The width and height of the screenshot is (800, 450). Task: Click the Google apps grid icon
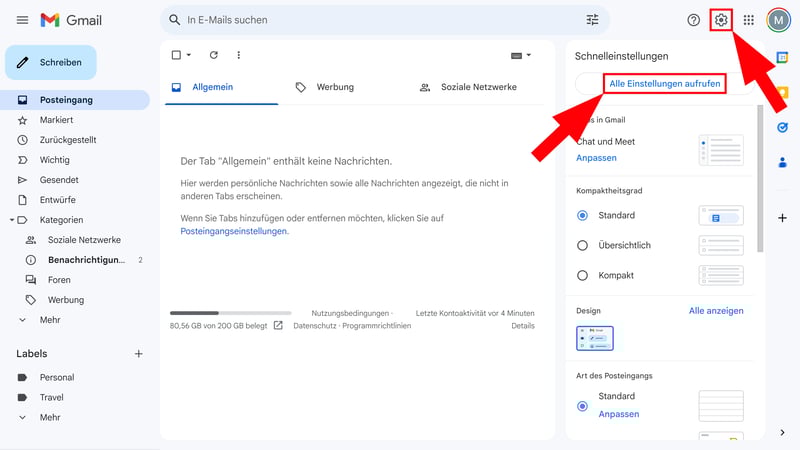pos(749,20)
